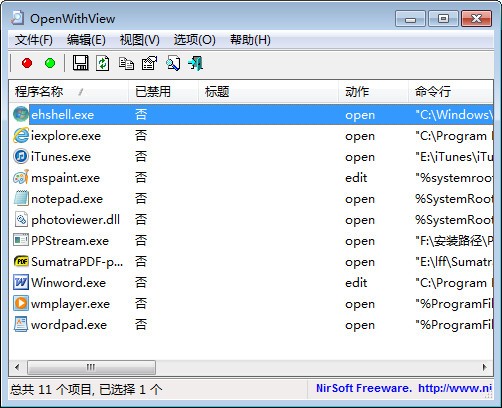This screenshot has height=408, width=502.
Task: Click the "E:\lff\Sumatr command line cell
Action: click(x=454, y=261)
